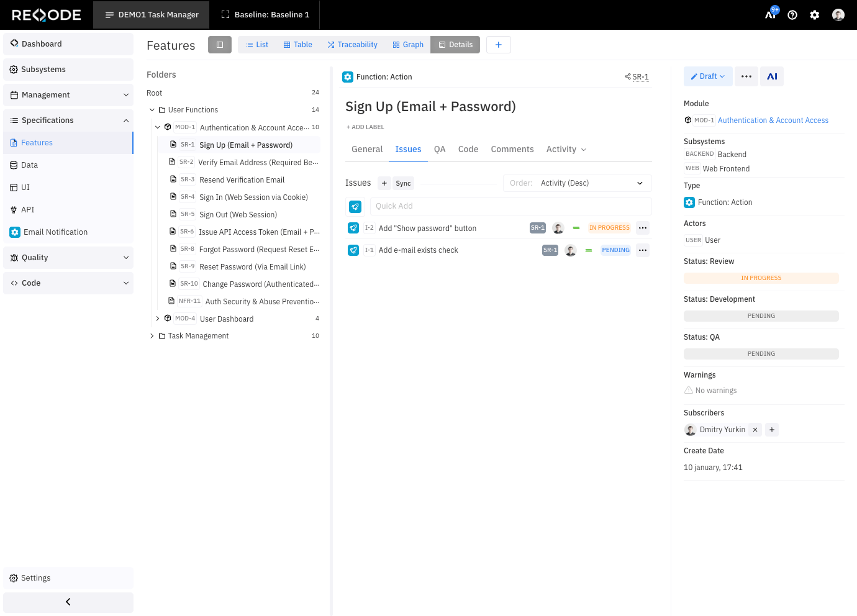Click the Sync button
The width and height of the screenshot is (857, 616).
coord(404,183)
